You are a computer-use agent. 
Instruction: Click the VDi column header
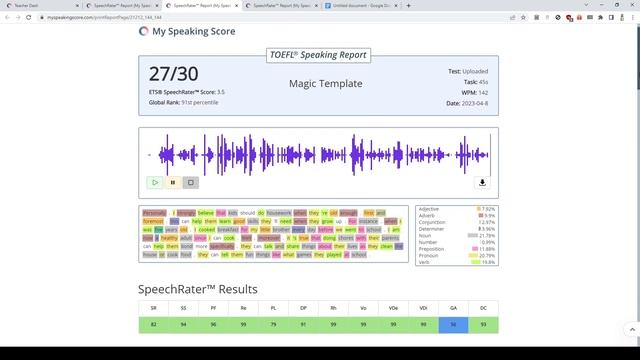coord(423,308)
